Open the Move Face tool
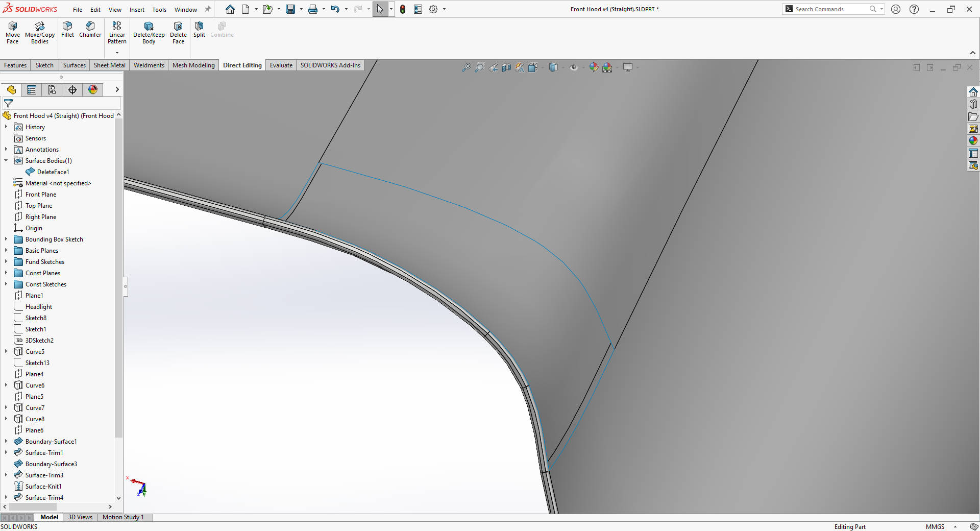The width and height of the screenshot is (980, 531). click(12, 32)
